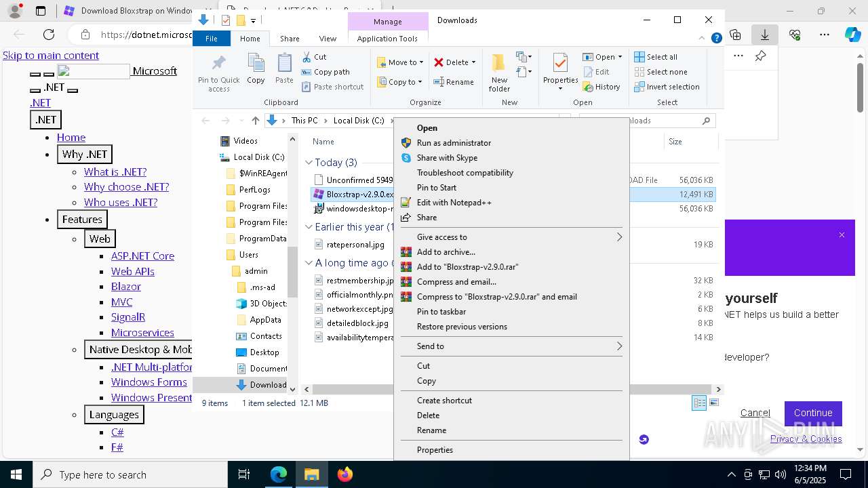Switch to View ribbon tab
Screen dimensions: 868x488
click(328, 39)
